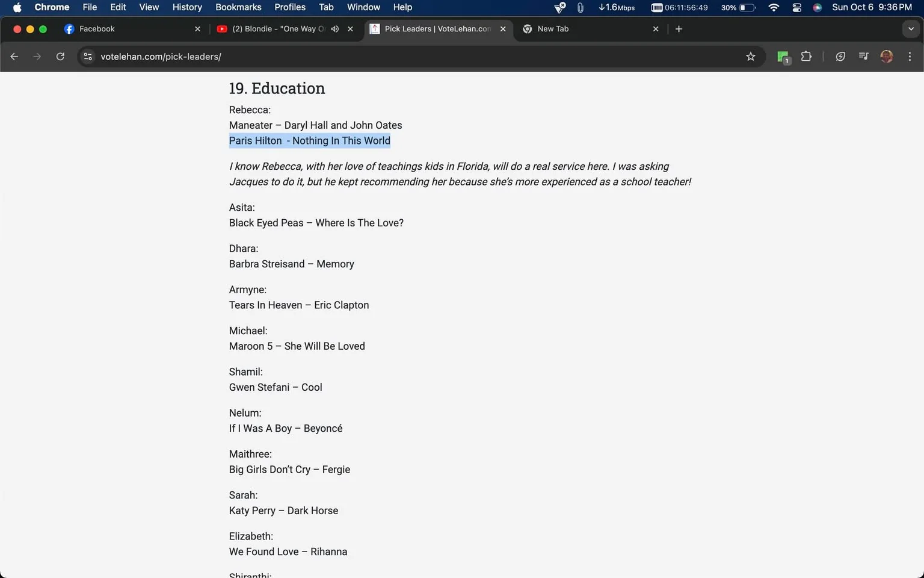924x578 pixels.
Task: Open the View menu
Action: click(149, 7)
